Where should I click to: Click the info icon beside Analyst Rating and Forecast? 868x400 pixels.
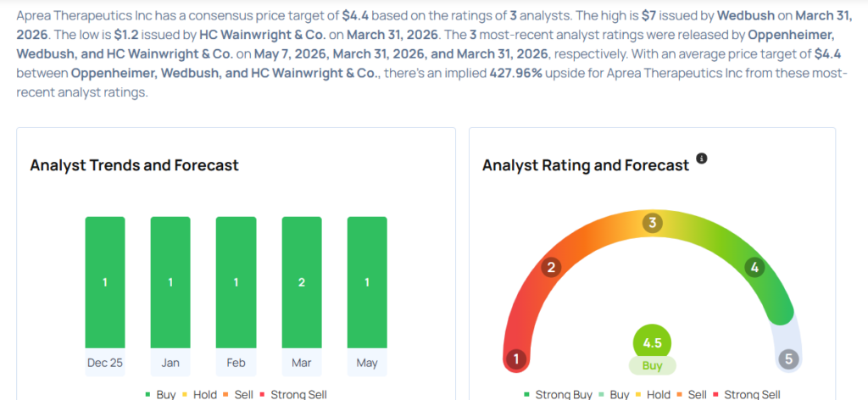coord(701,158)
